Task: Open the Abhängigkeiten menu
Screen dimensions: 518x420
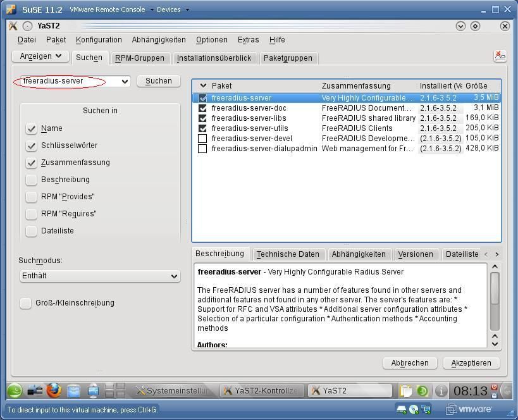Action: point(159,40)
